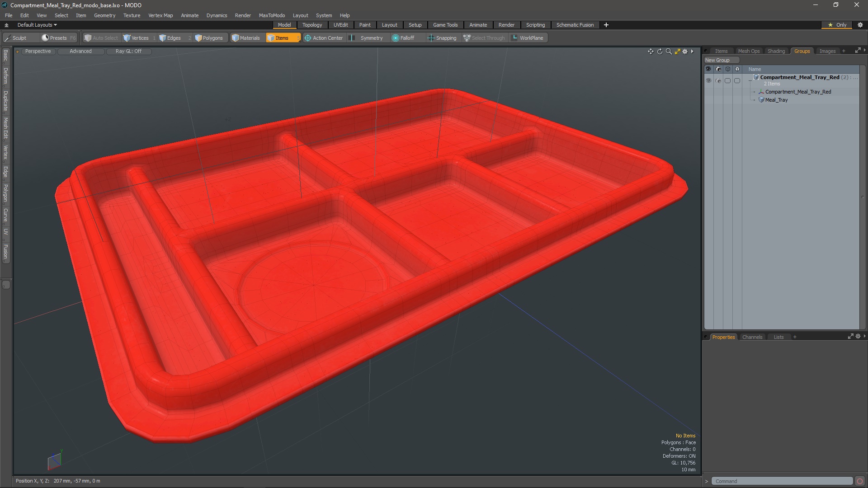The width and height of the screenshot is (868, 488).
Task: Open the Schematic Fusion layout tab
Action: click(575, 25)
